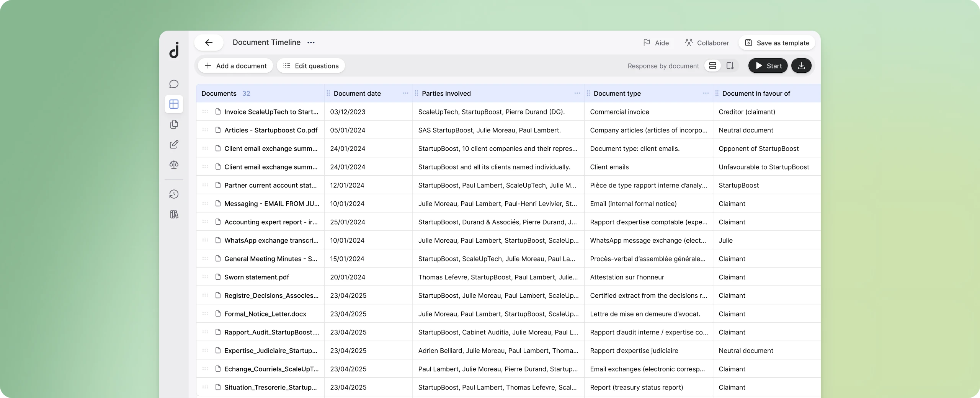Click file icon of Messaging - EMAIL FROM row
The width and height of the screenshot is (980, 398).
(x=218, y=204)
